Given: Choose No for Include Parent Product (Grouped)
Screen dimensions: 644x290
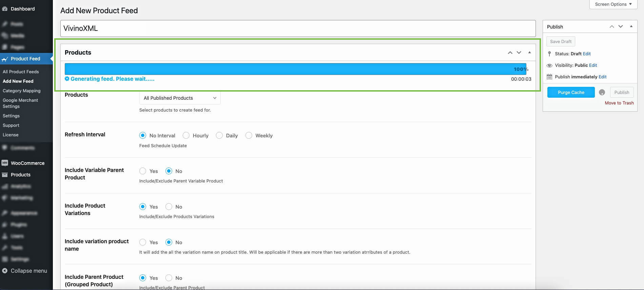Looking at the screenshot, I should [169, 278].
